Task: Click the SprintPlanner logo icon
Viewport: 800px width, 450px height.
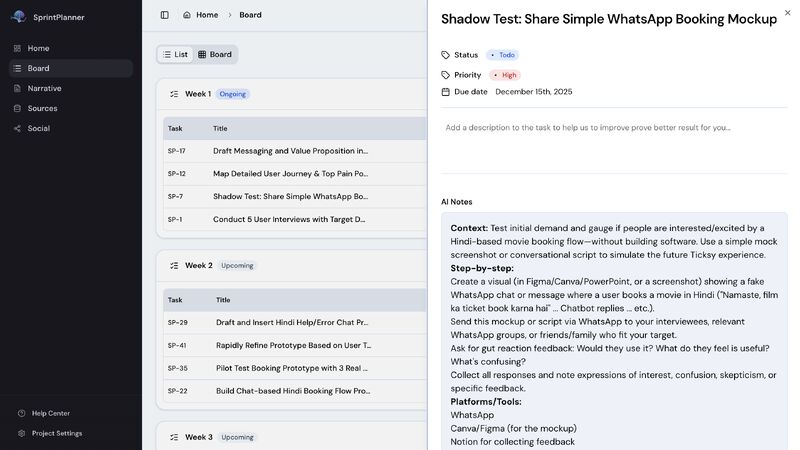Action: click(19, 16)
